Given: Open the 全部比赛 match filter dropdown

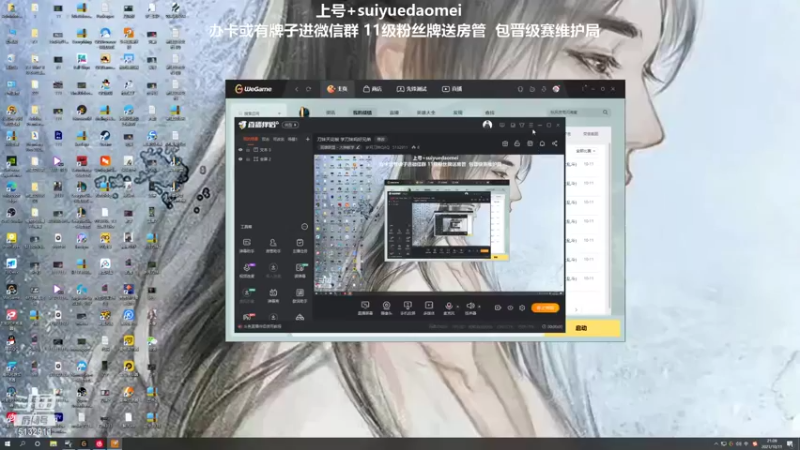Looking at the screenshot, I should click(x=585, y=151).
